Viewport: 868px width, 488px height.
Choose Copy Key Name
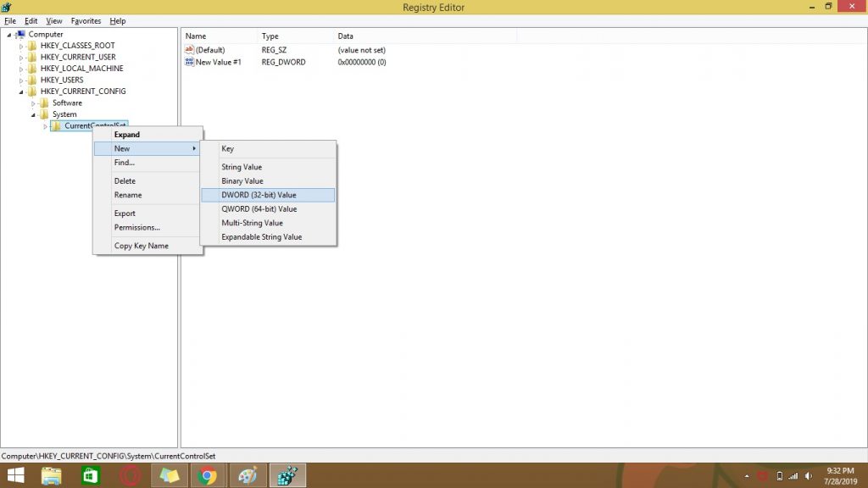click(x=147, y=246)
